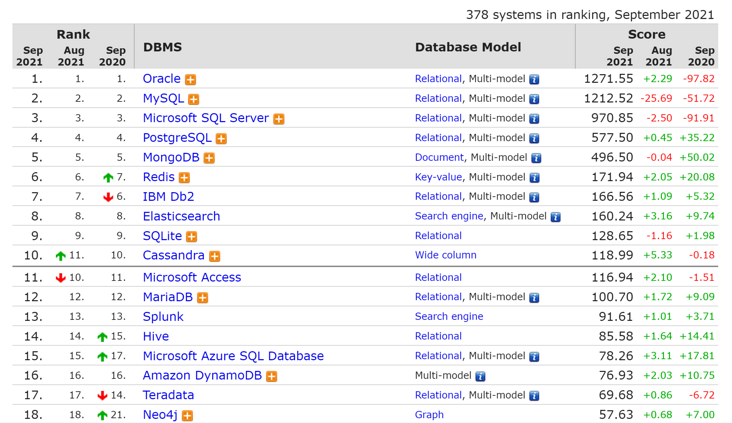Click the info icon beside Amazon DynamoDB's Multi-model
Image resolution: width=732 pixels, height=423 pixels.
pos(480,376)
